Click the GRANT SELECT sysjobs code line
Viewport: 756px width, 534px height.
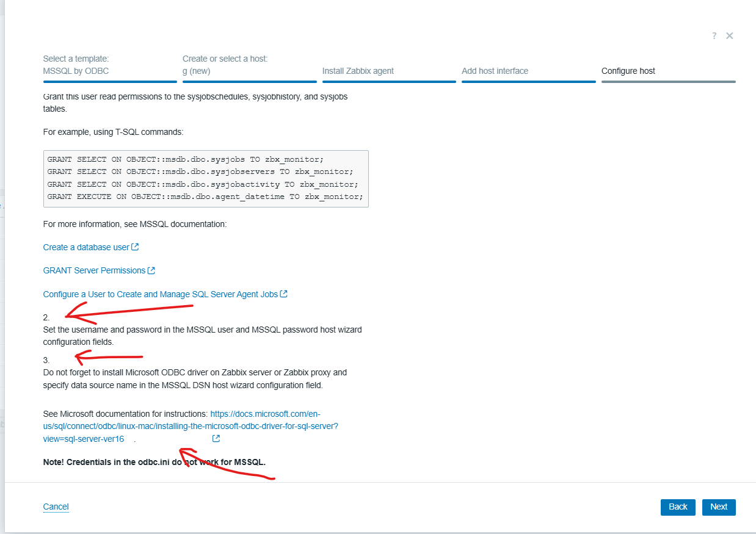coord(186,159)
